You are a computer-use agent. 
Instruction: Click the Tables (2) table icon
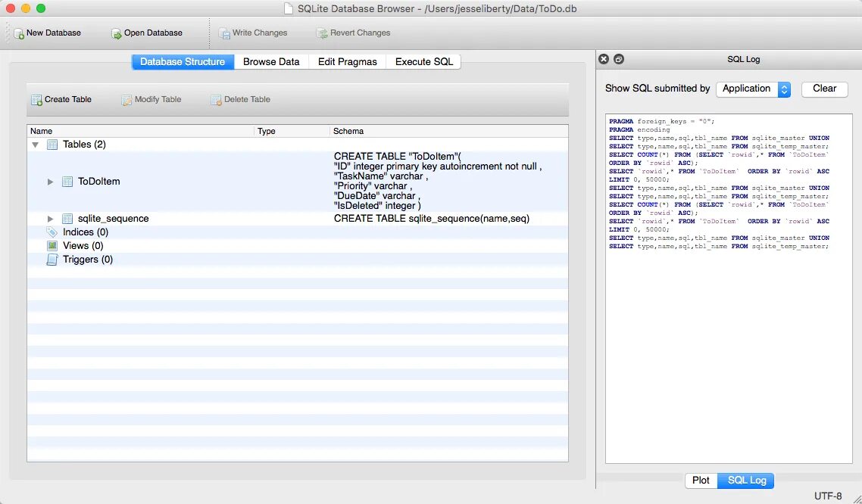52,145
